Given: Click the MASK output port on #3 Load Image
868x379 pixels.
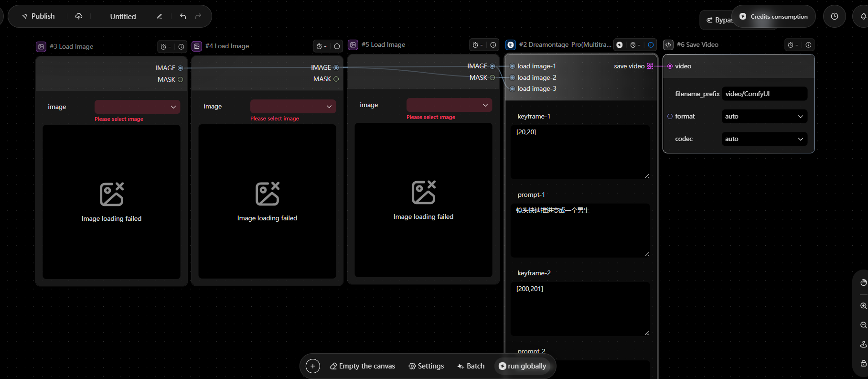Looking at the screenshot, I should click(181, 79).
